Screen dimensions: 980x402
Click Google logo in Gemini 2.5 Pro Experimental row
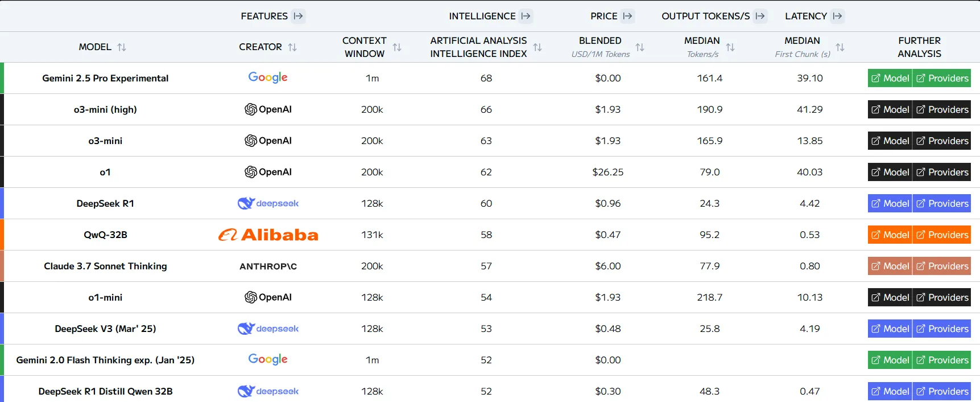(x=268, y=77)
